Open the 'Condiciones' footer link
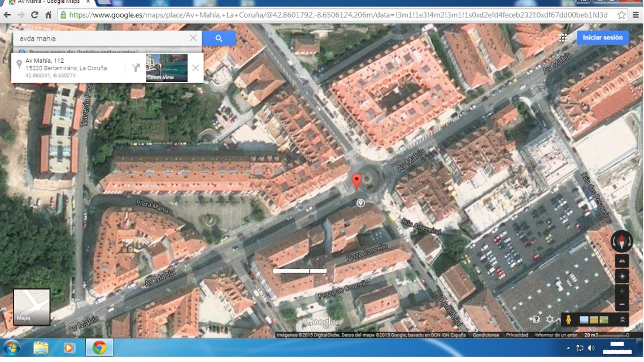The height and width of the screenshot is (362, 644). coord(486,335)
